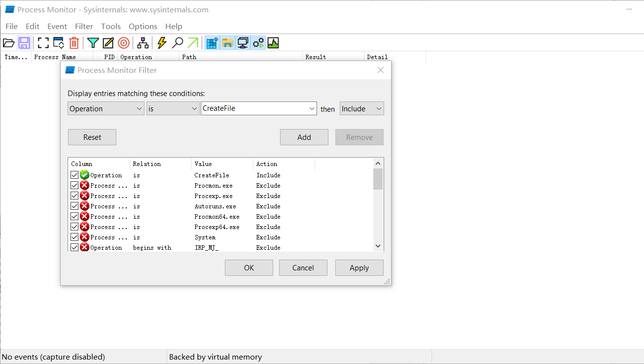Uncheck the System process exclude checkbox
Image resolution: width=644 pixels, height=364 pixels.
pos(74,237)
